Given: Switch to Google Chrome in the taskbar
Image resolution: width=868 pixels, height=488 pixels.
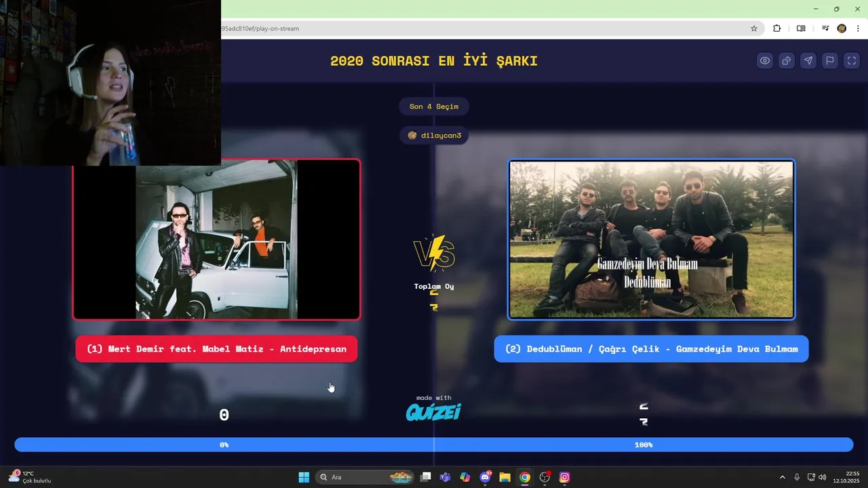Looking at the screenshot, I should (x=524, y=477).
